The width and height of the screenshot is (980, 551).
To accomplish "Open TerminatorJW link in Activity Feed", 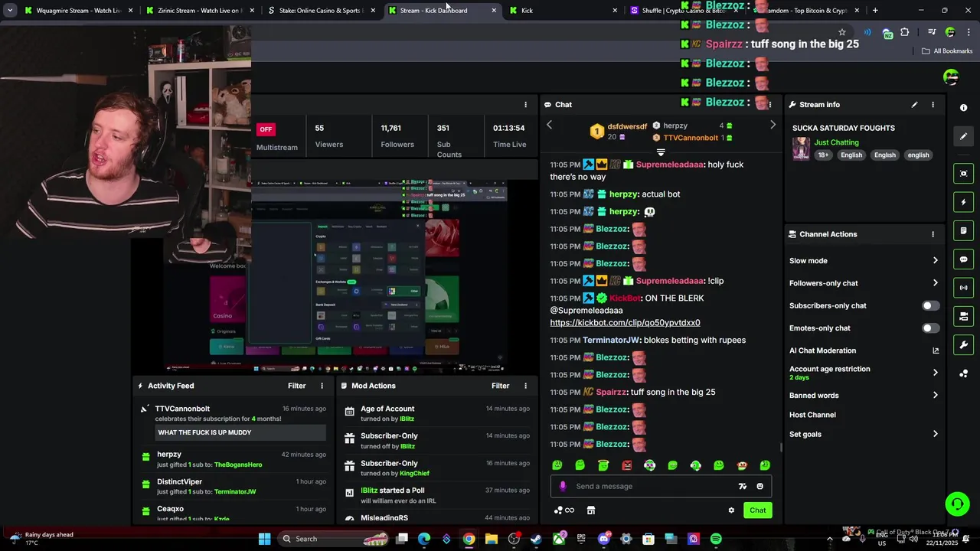I will [x=235, y=492].
